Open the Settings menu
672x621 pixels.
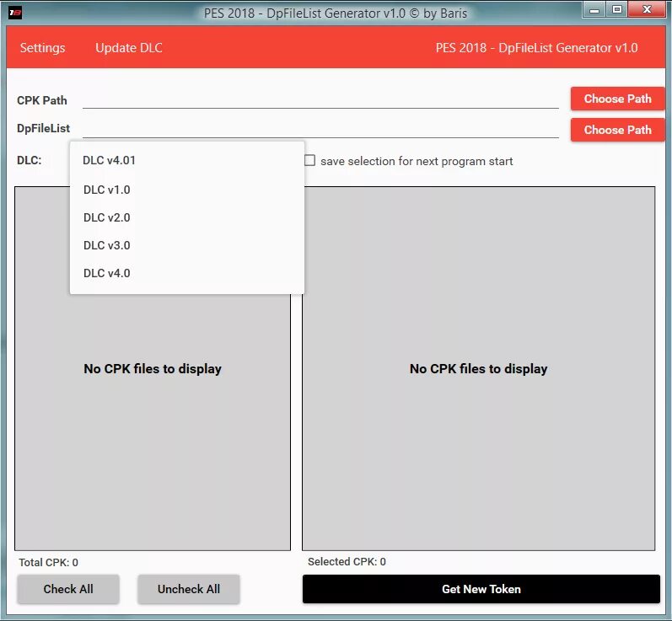click(42, 47)
